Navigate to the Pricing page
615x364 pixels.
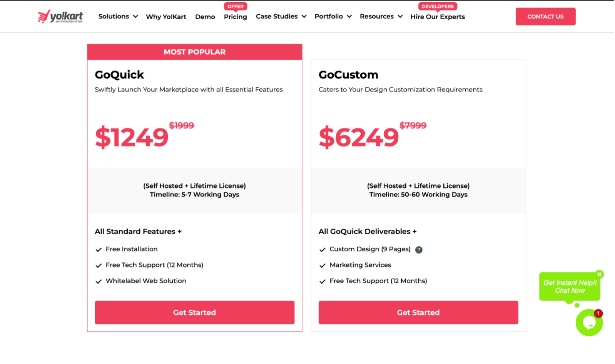point(235,17)
